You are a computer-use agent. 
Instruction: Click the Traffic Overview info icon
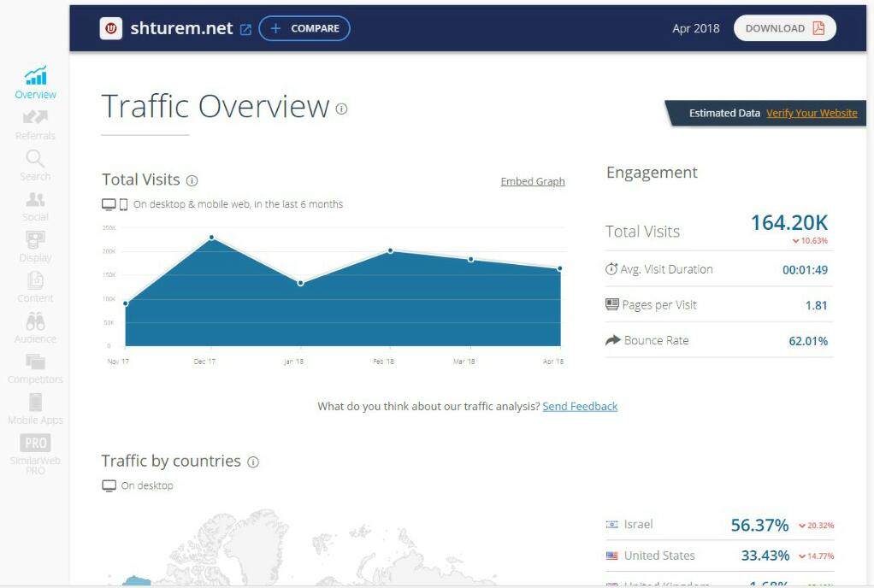click(x=341, y=109)
